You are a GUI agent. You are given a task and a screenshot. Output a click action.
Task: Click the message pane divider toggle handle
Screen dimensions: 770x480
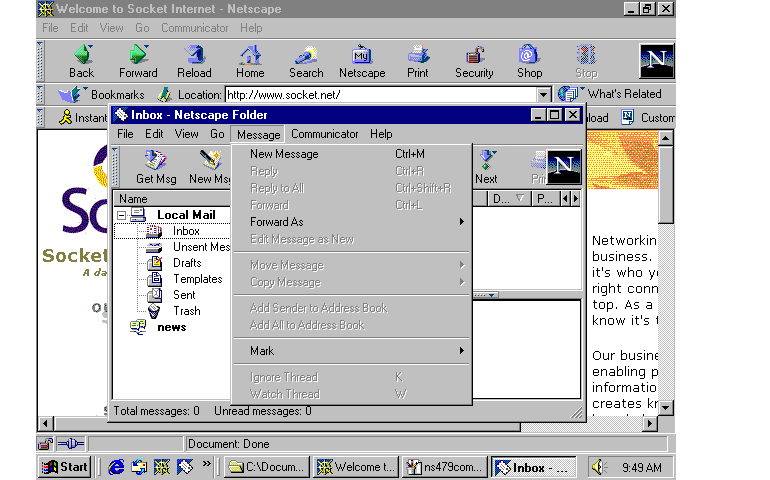(487, 295)
